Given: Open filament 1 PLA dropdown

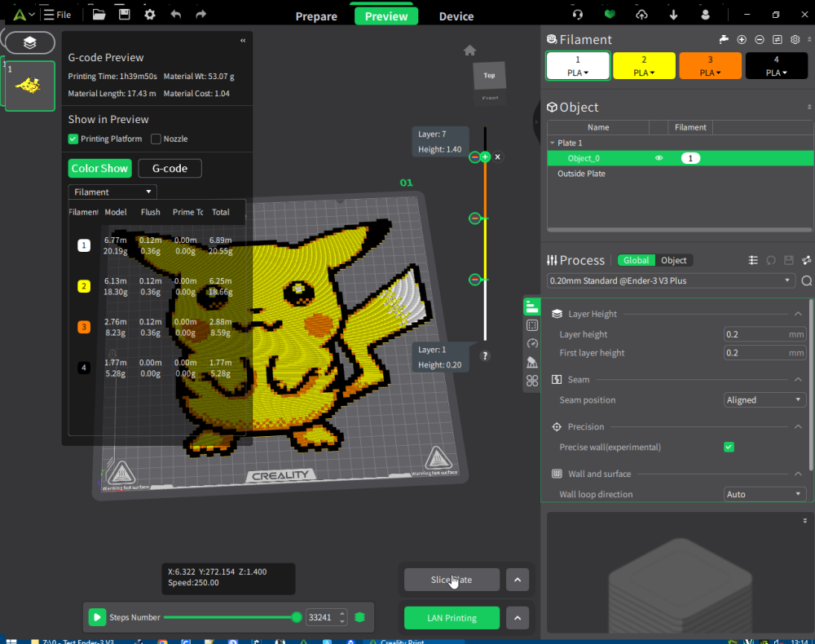Looking at the screenshot, I should click(578, 73).
